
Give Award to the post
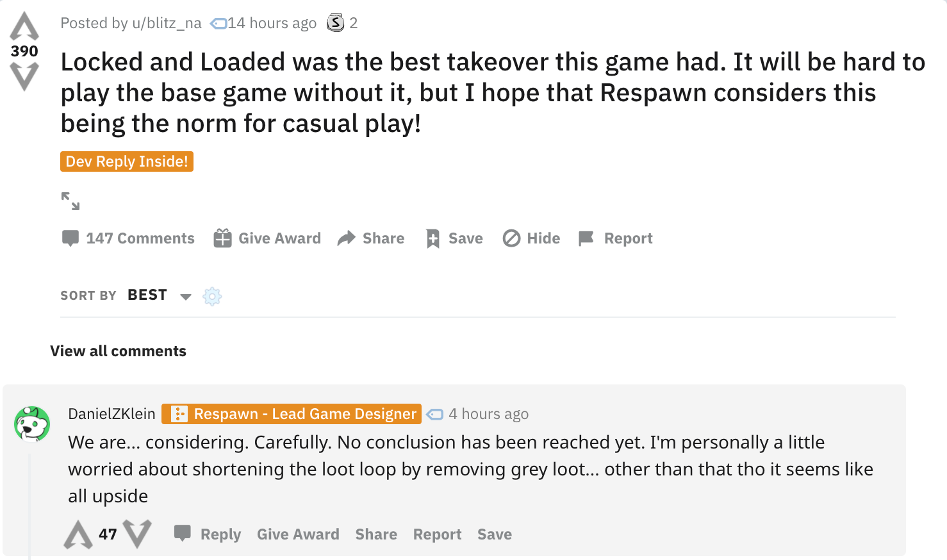click(x=267, y=238)
